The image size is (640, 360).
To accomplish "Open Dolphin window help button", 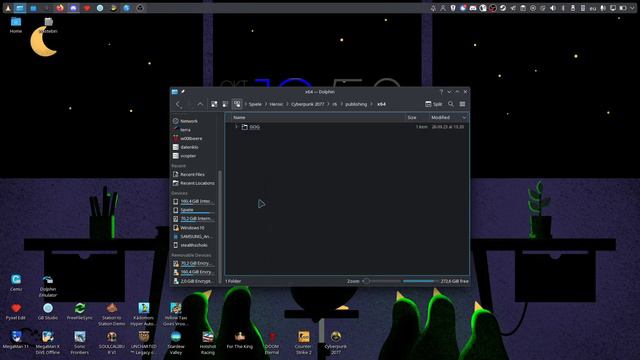I will coord(441,92).
